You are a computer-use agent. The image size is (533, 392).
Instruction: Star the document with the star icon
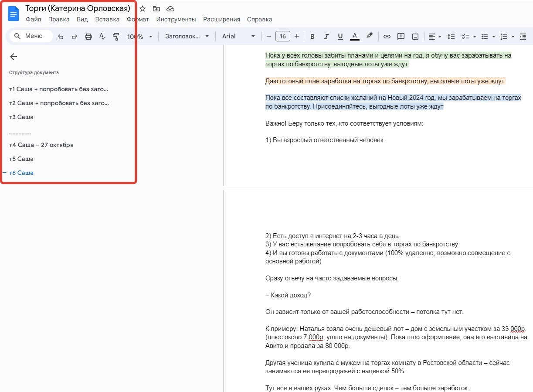(143, 9)
